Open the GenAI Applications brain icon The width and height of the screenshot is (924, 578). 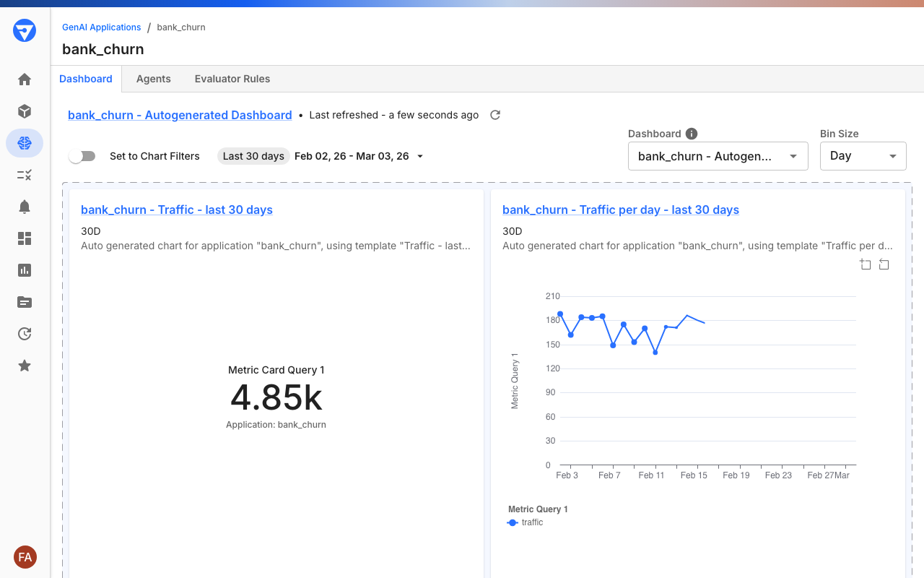click(x=24, y=143)
